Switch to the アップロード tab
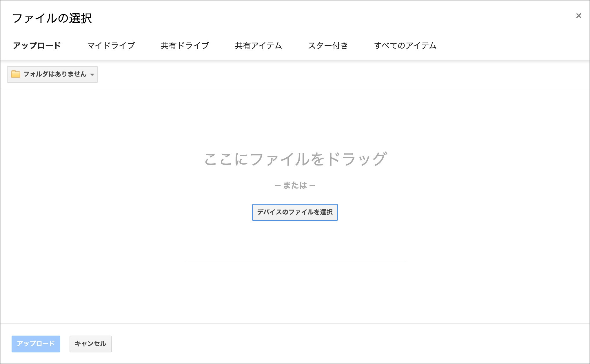 tap(37, 45)
